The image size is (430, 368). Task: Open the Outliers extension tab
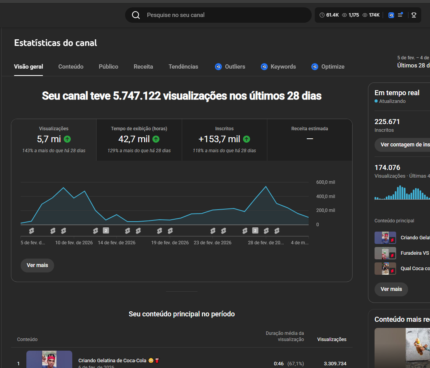[x=230, y=67]
